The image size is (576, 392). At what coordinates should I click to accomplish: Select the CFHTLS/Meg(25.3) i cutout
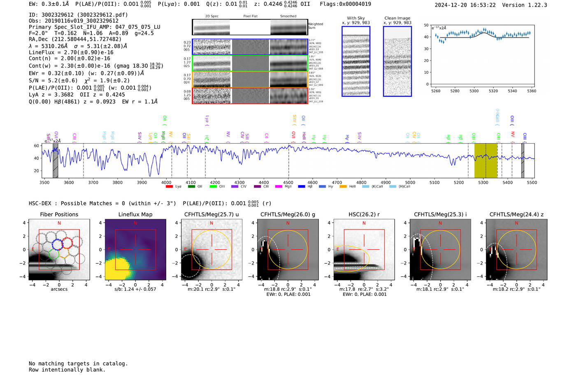click(440, 249)
